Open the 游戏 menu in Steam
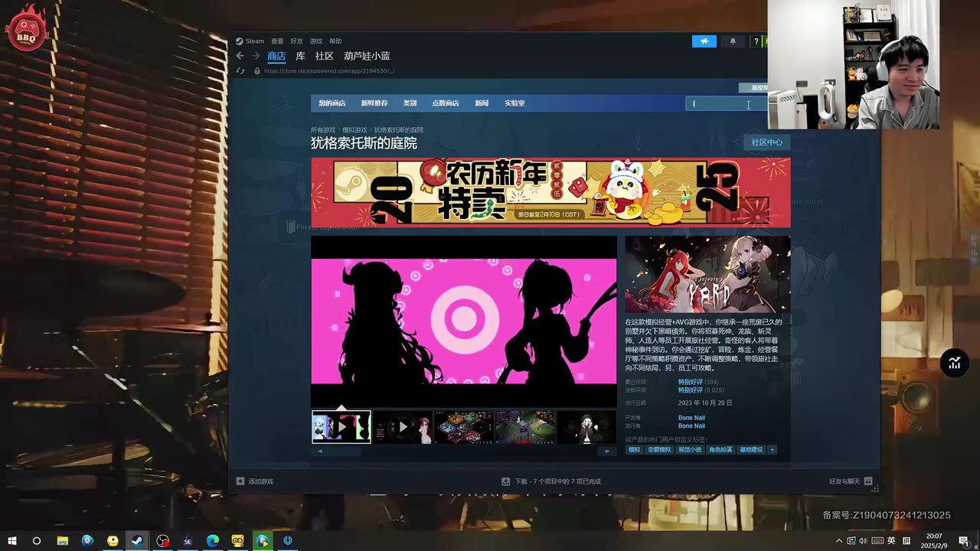This screenshot has height=551, width=980. coord(315,41)
